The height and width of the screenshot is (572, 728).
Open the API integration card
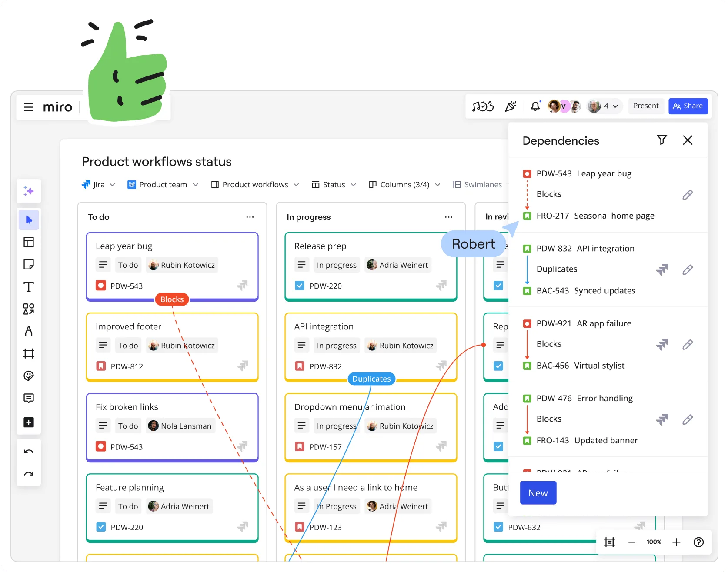click(371, 347)
